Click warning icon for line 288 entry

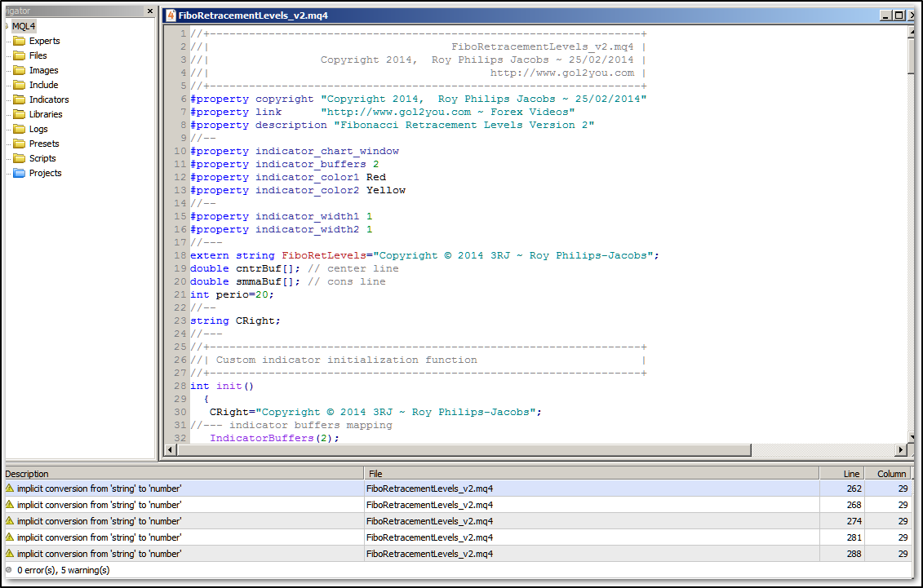point(10,554)
